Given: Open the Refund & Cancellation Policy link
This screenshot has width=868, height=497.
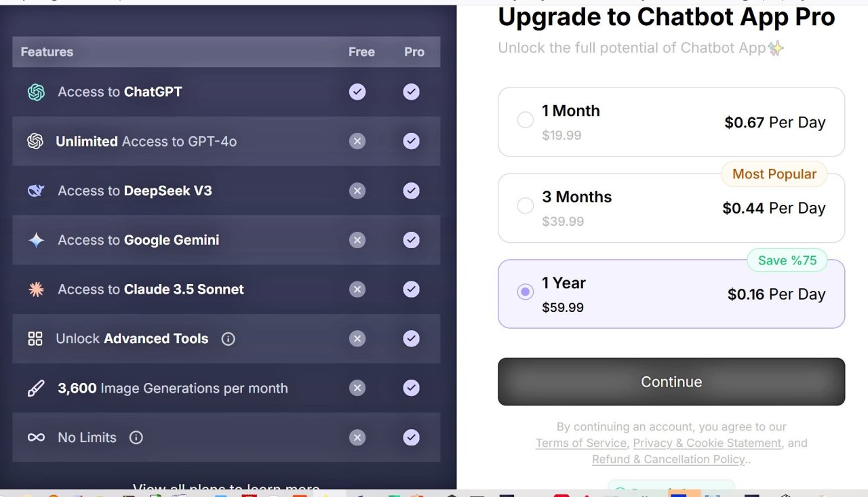Looking at the screenshot, I should pos(669,459).
